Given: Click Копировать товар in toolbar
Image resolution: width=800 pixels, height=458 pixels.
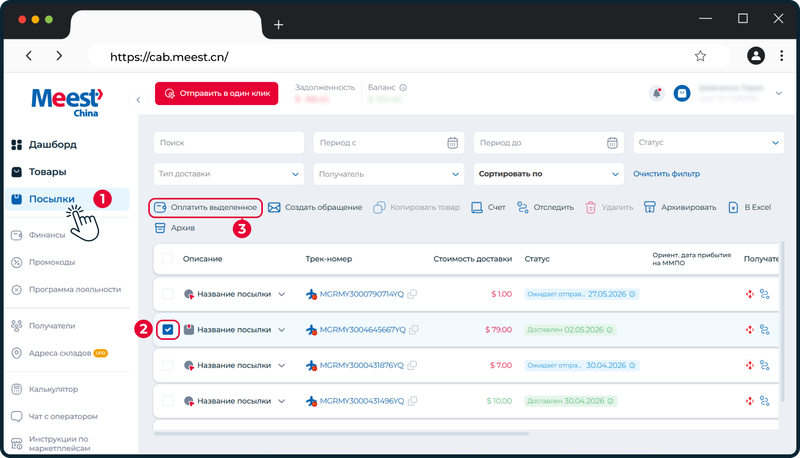Looking at the screenshot, I should click(x=416, y=208).
